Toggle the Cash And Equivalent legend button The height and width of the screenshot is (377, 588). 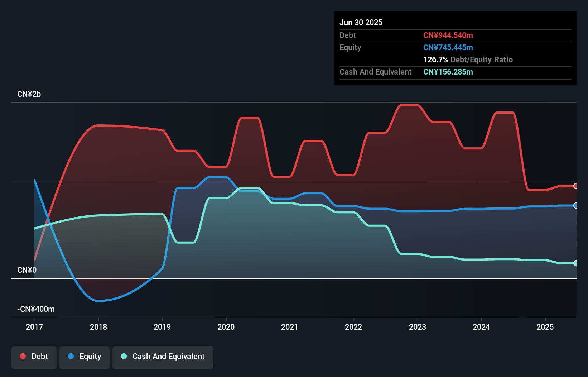coord(163,357)
